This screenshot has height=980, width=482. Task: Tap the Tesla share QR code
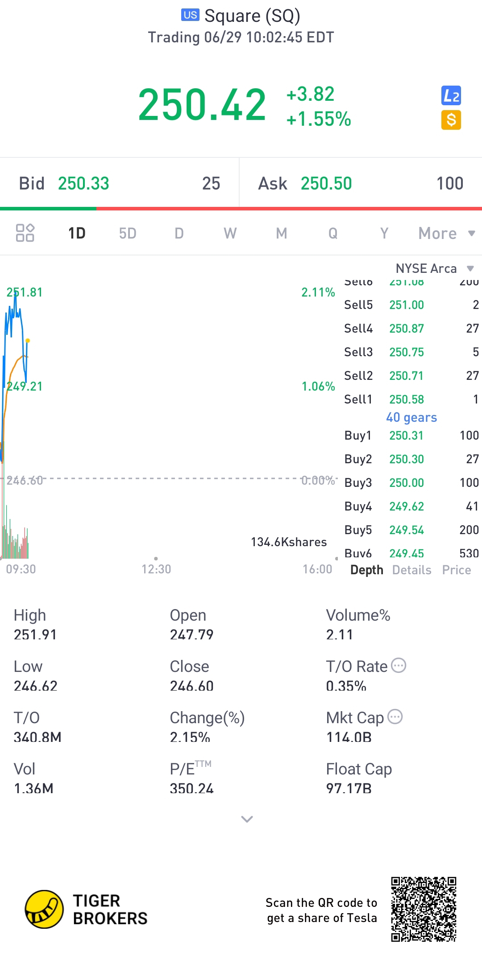424,910
